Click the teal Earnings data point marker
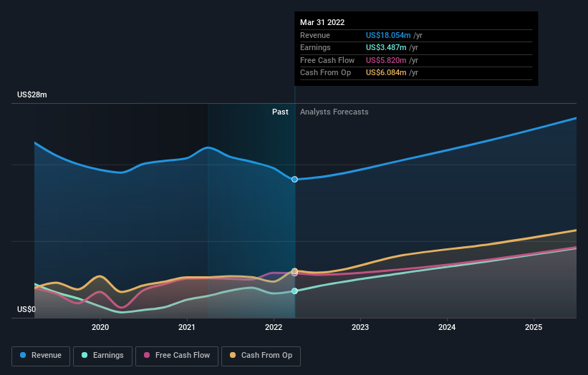 click(295, 291)
